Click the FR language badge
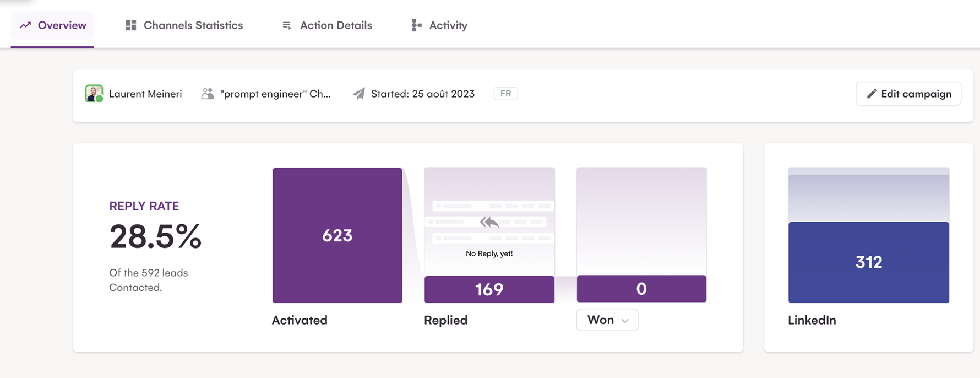This screenshot has height=378, width=980. coord(505,94)
